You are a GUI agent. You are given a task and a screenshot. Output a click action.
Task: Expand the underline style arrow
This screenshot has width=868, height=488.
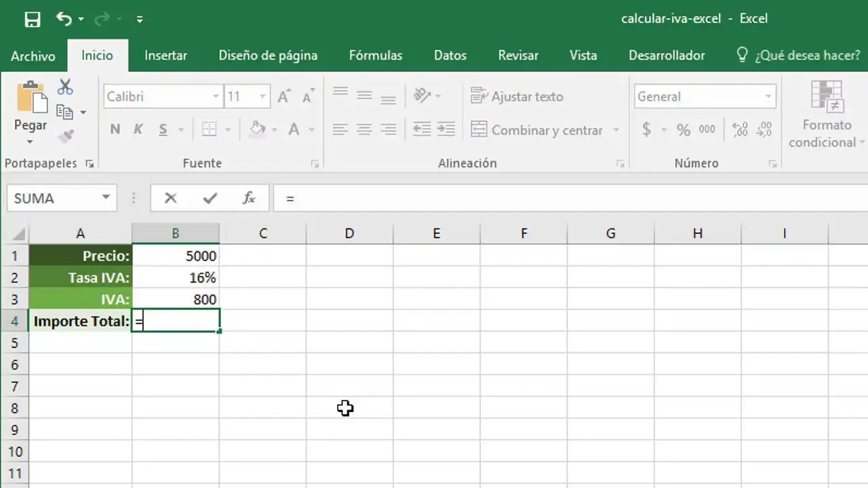[181, 129]
